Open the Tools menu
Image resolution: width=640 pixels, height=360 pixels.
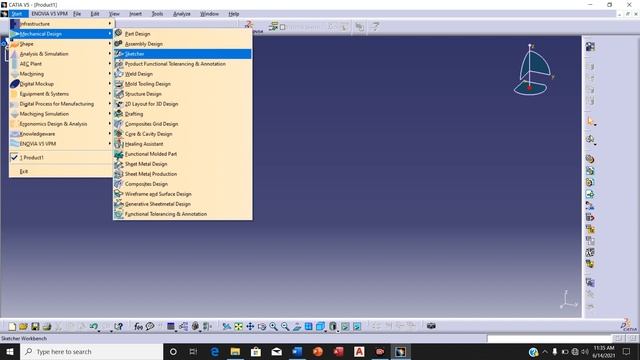coord(157,14)
